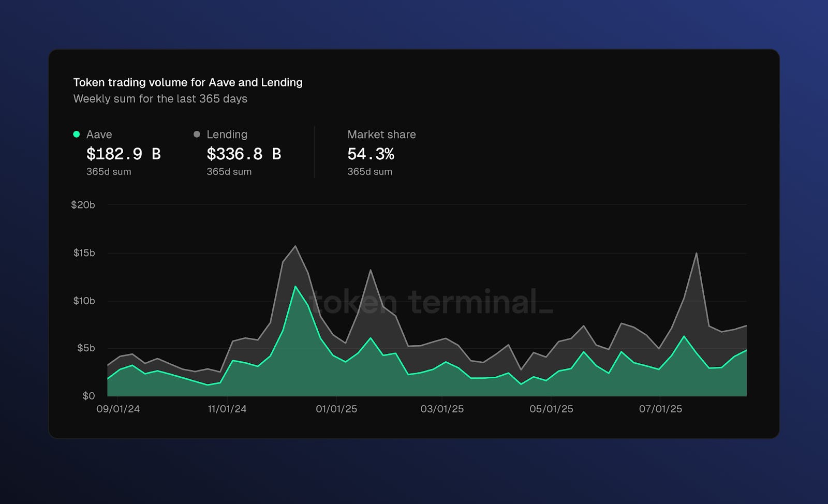
Task: Click the $5b y-axis label
Action: pyautogui.click(x=86, y=348)
